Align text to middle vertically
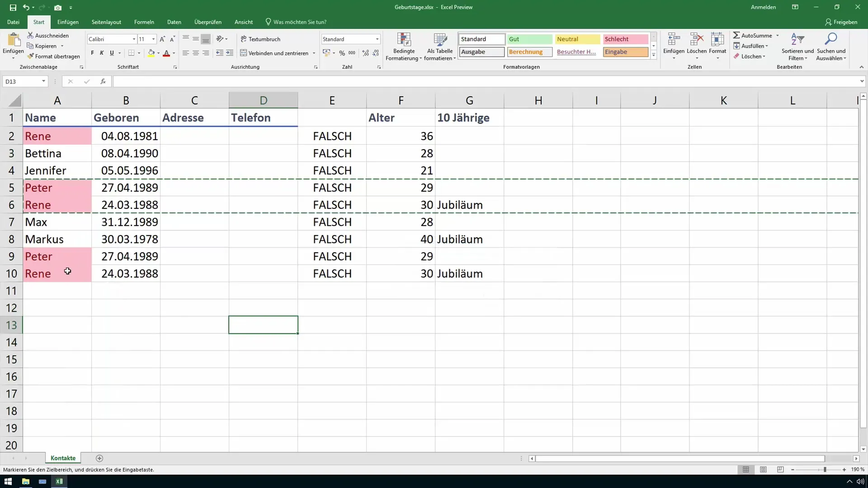This screenshot has height=488, width=868. (196, 39)
